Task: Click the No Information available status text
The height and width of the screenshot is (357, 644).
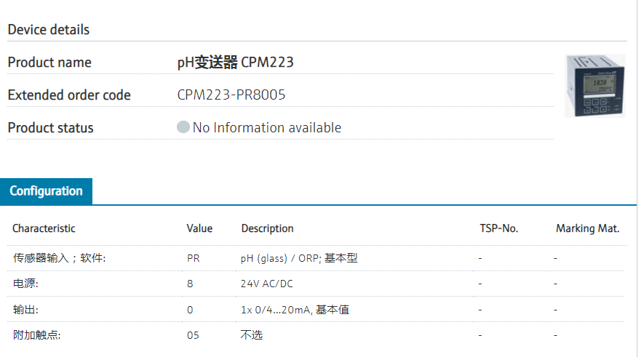Action: click(266, 127)
